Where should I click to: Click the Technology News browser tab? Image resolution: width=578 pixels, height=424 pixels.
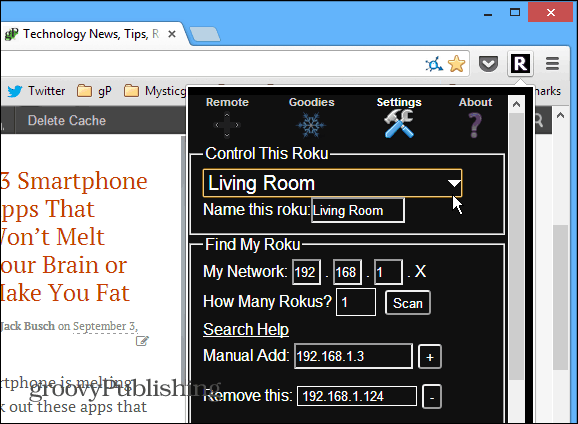click(90, 34)
